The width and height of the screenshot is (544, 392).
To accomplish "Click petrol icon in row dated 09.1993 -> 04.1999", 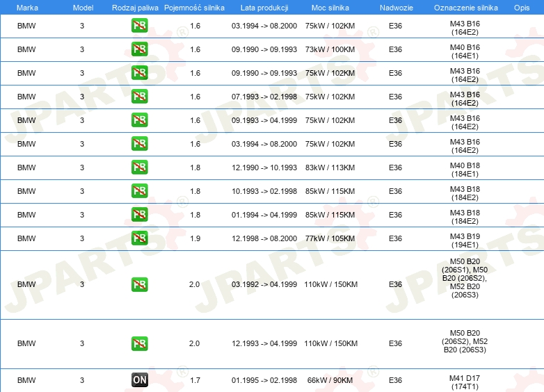I will [139, 120].
